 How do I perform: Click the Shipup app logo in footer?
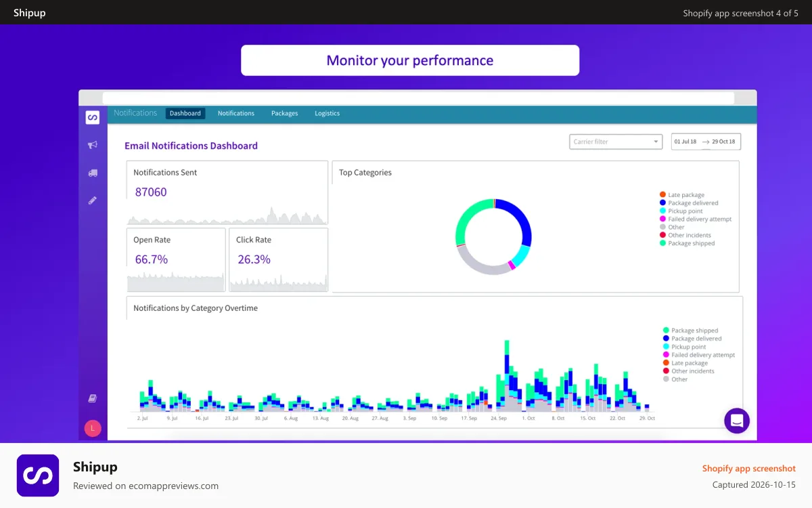pos(38,475)
